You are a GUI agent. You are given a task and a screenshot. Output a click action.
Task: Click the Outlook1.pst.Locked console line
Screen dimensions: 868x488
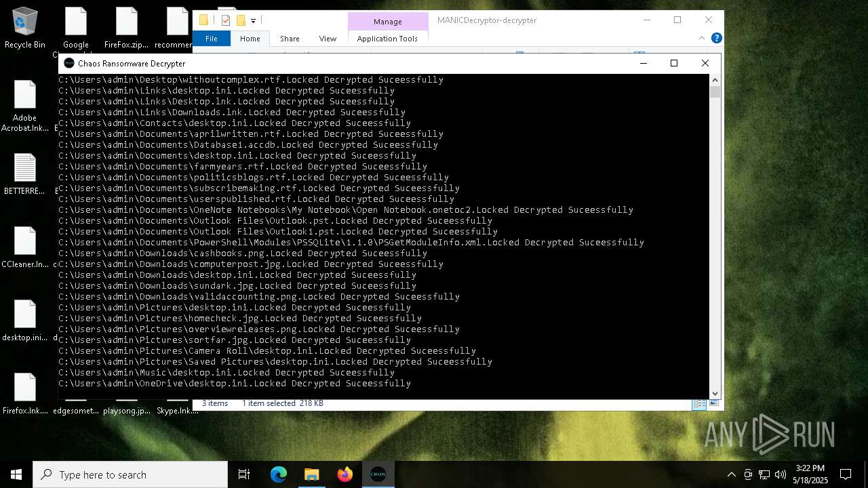pos(278,231)
